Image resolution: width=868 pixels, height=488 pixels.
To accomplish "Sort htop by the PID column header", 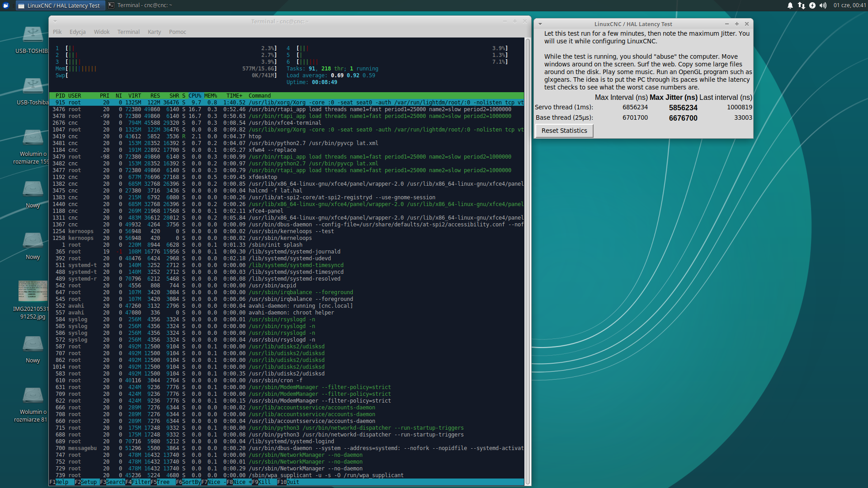I will (x=60, y=96).
